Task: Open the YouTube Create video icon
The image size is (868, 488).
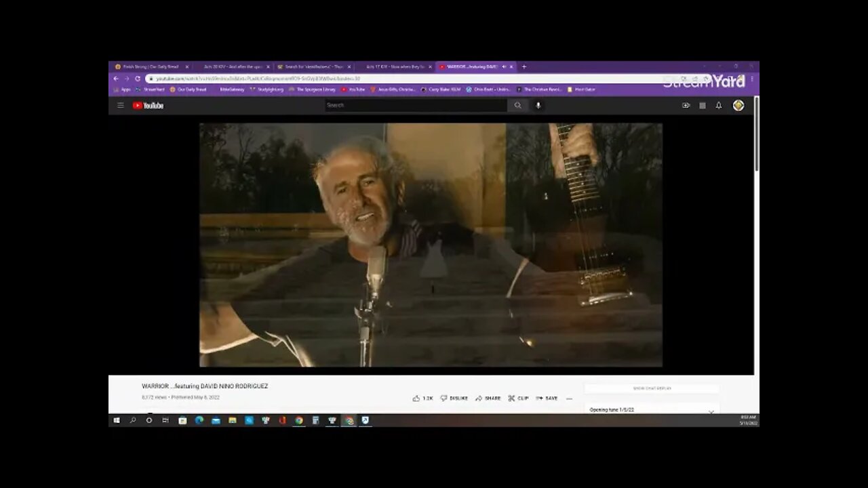Action: (x=686, y=105)
